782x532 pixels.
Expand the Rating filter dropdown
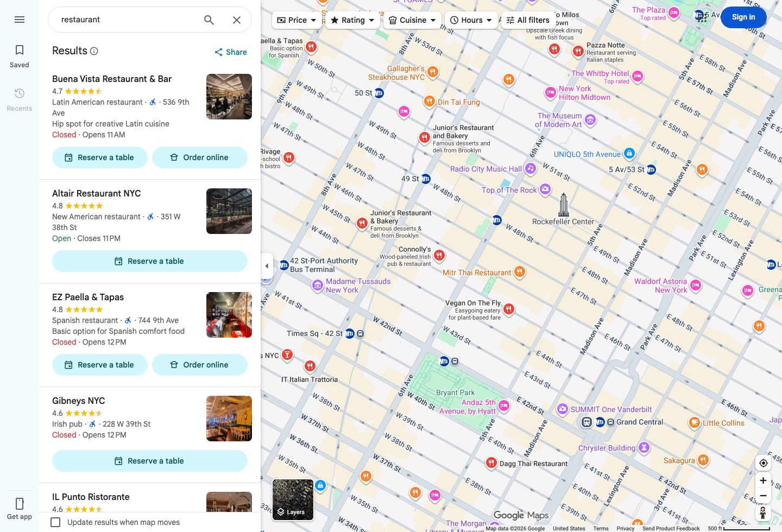[x=352, y=20]
